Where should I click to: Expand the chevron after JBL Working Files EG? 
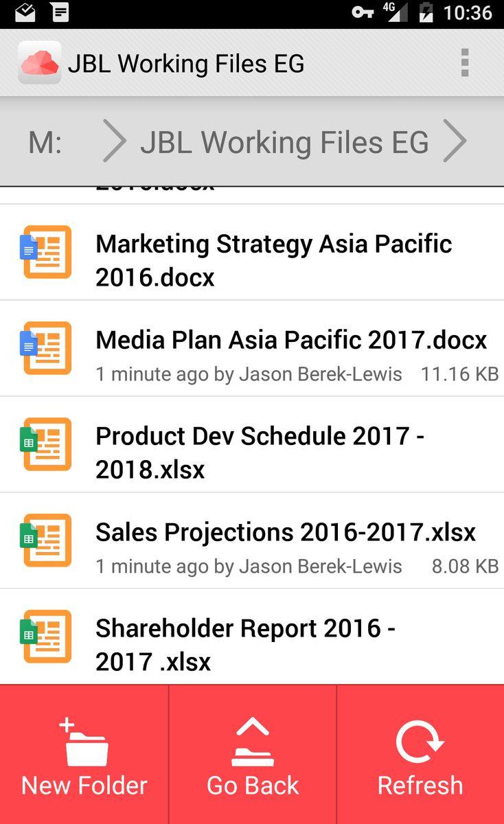(455, 141)
